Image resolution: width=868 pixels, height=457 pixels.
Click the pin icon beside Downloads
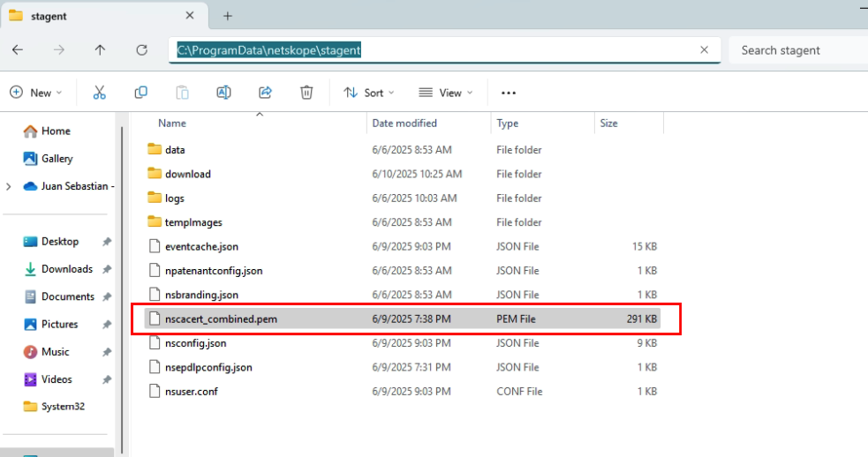pyautogui.click(x=107, y=269)
